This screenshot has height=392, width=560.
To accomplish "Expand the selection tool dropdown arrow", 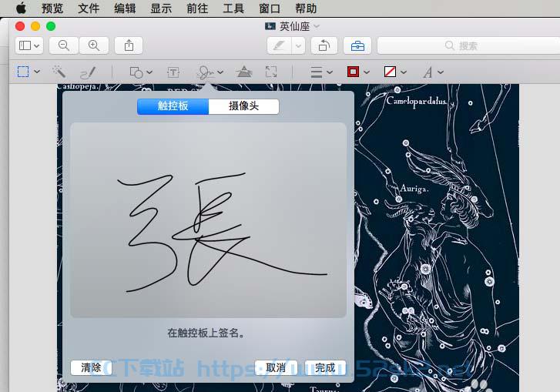I will (x=37, y=72).
